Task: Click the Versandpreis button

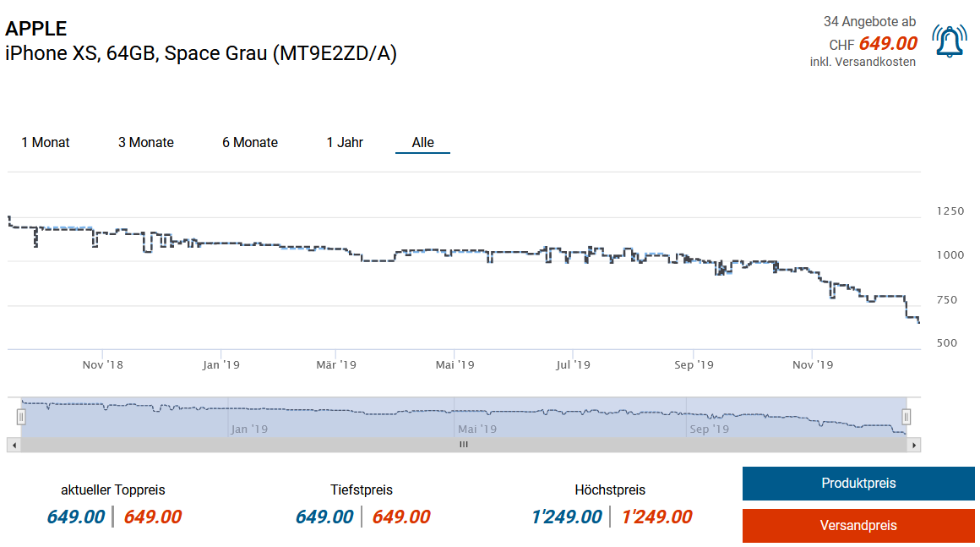Action: coord(858,526)
